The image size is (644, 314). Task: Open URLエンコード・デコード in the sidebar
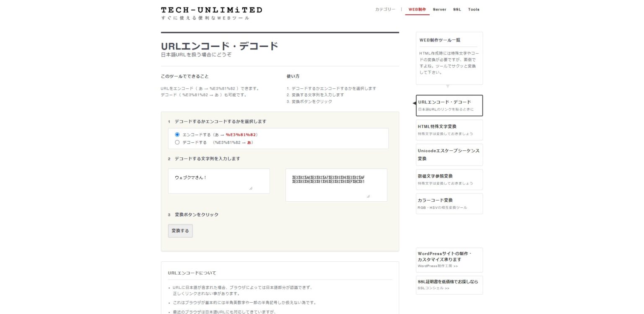coord(449,105)
